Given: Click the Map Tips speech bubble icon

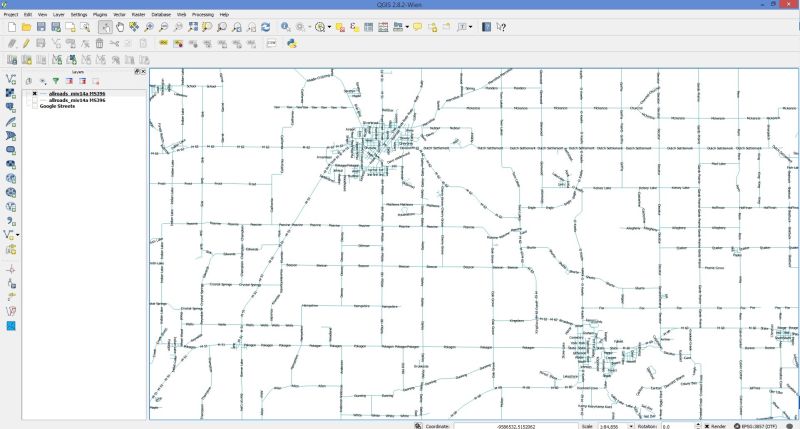Looking at the screenshot, I should click(417, 27).
